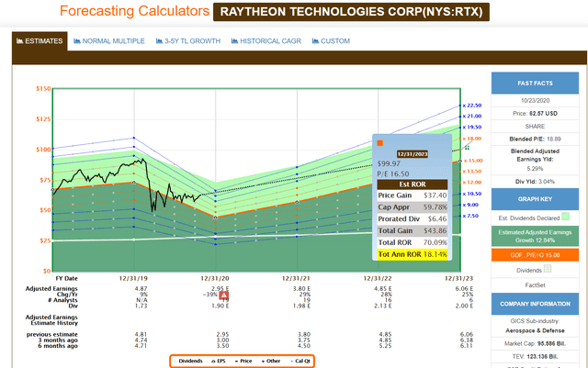Click the orange GDF..P/E=G 15.00 key

point(535,255)
